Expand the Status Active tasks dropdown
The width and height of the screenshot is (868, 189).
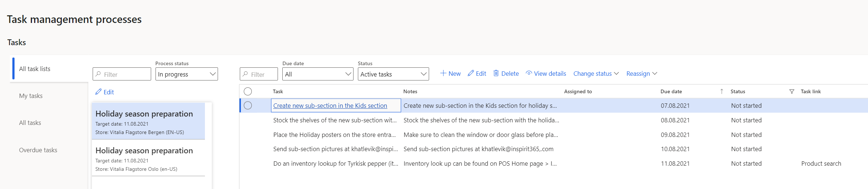click(393, 74)
